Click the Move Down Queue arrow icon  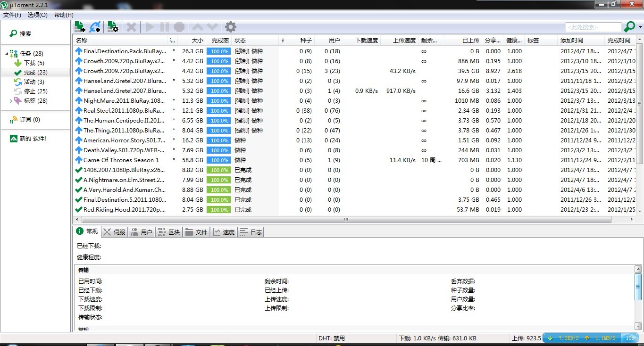212,27
